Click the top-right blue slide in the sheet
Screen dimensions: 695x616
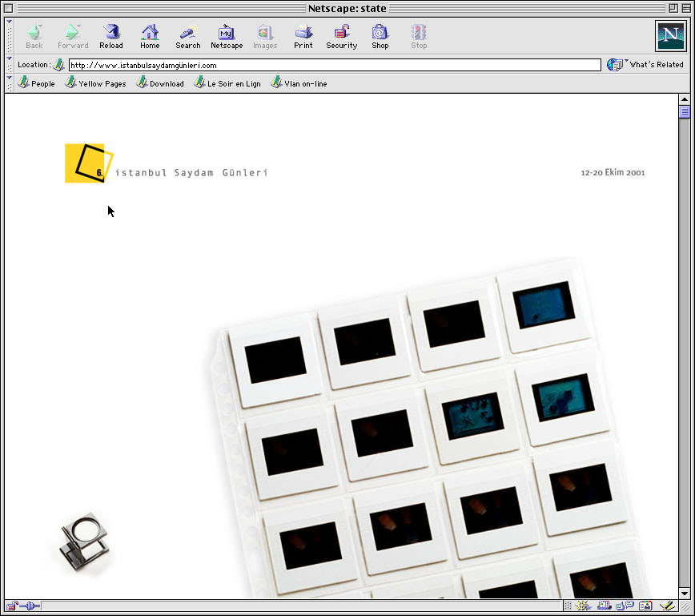(x=544, y=304)
